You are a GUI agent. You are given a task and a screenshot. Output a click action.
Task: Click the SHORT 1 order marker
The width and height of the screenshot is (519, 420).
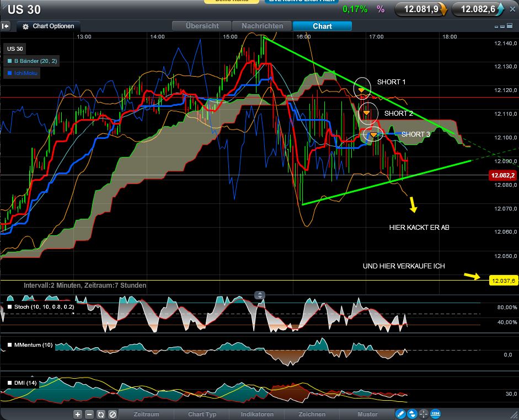pyautogui.click(x=361, y=90)
